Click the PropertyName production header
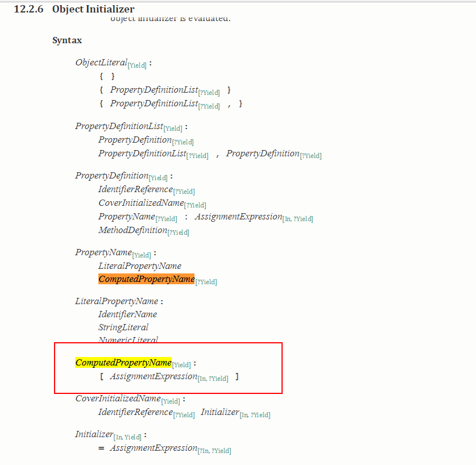This screenshot has width=476, height=465. (x=104, y=252)
